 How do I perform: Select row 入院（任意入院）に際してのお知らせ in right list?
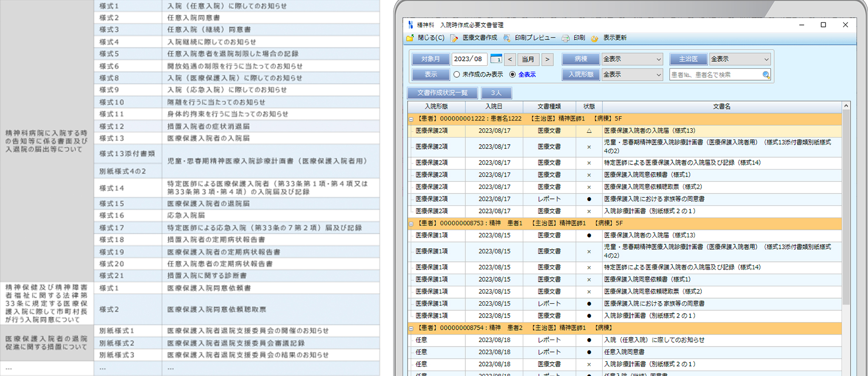(625, 340)
